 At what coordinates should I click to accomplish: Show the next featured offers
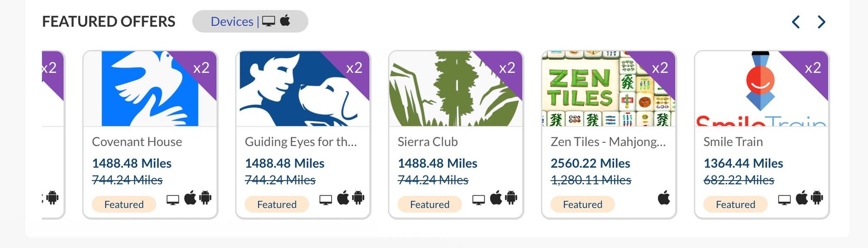[x=821, y=22]
